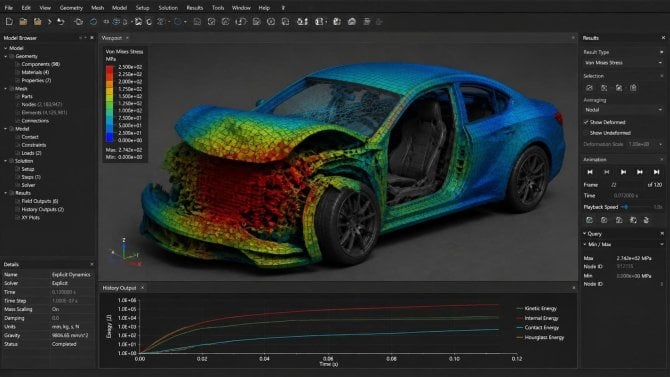Open the Help menu
Image resolution: width=670 pixels, height=377 pixels.
[264, 8]
